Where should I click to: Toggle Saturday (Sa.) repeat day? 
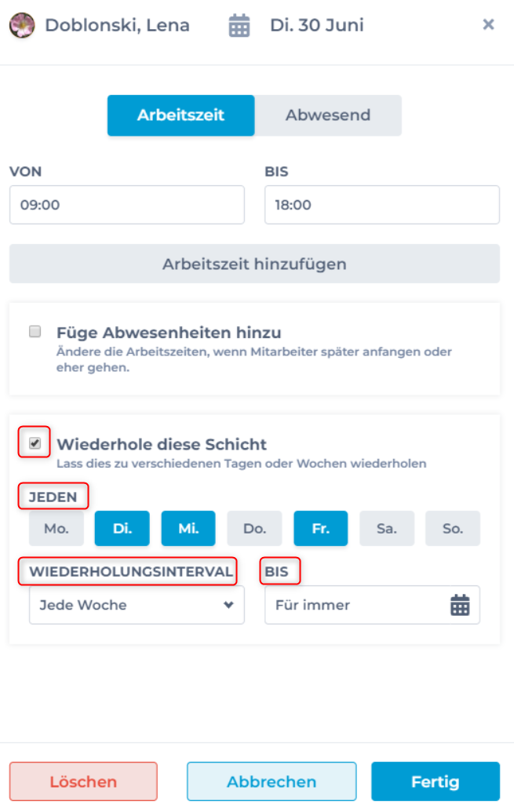point(386,528)
